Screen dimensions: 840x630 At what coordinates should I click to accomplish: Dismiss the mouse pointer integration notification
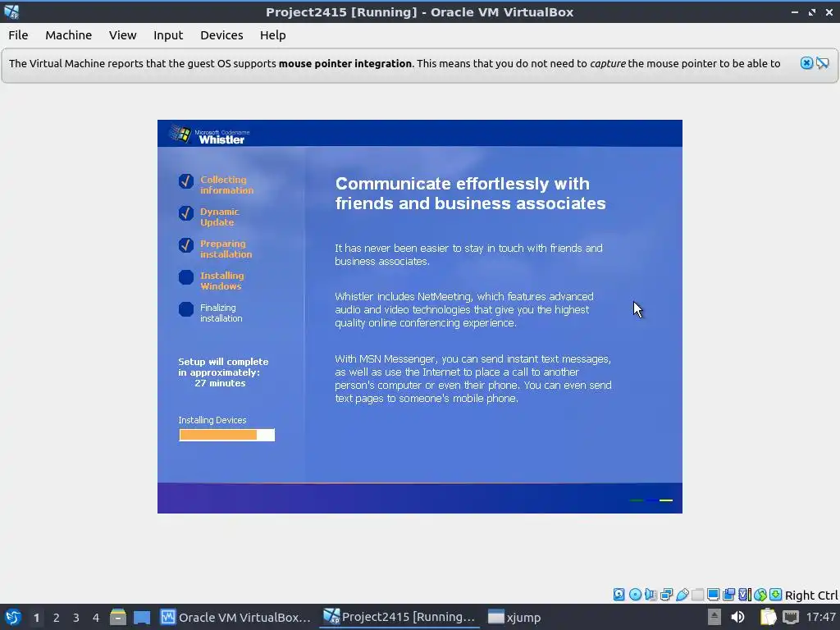806,63
